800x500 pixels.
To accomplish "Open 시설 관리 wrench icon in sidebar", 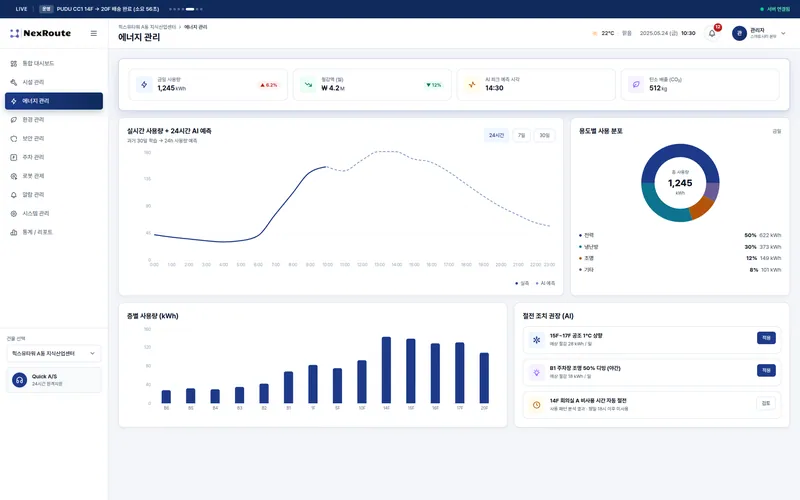I will [x=14, y=82].
